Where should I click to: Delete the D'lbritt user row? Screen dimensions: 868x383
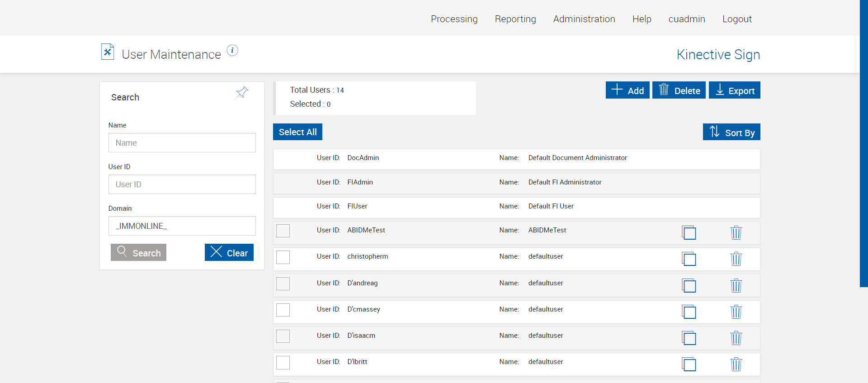[736, 364]
